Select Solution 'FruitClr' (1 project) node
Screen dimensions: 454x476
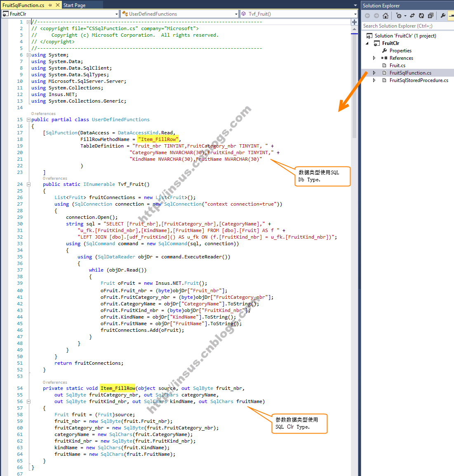click(x=405, y=36)
